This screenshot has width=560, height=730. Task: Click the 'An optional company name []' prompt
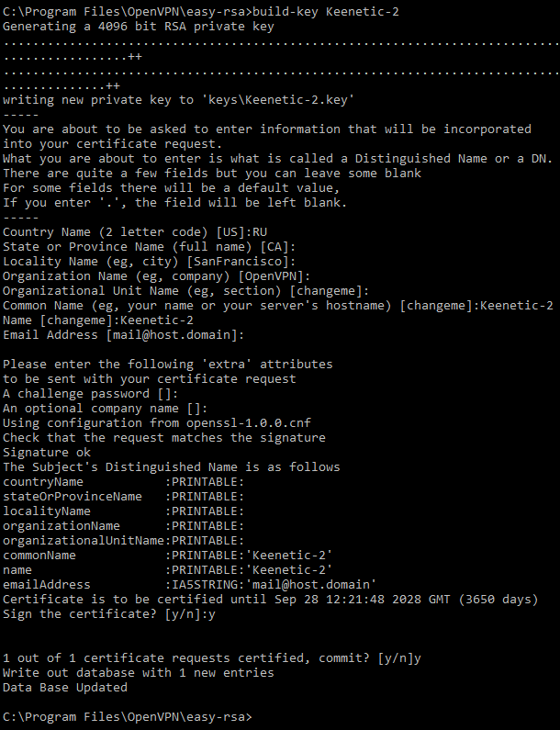(x=105, y=408)
